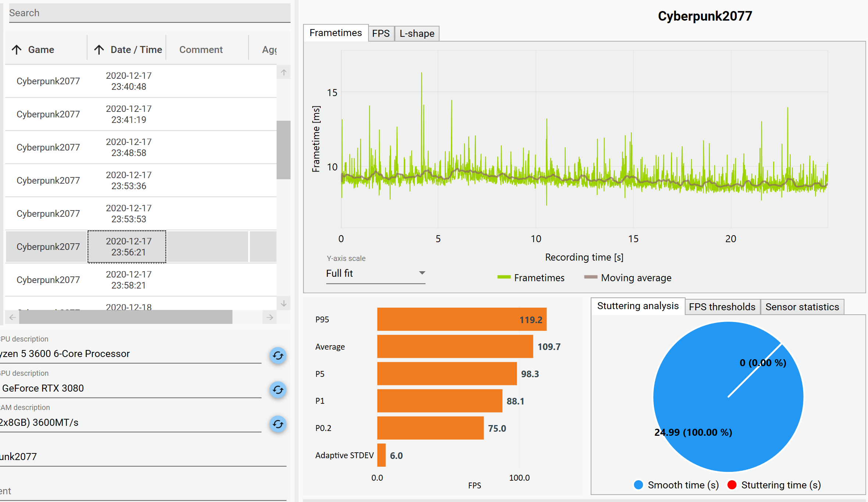The width and height of the screenshot is (868, 502).
Task: Click the record list scroll up arrow
Action: click(284, 73)
